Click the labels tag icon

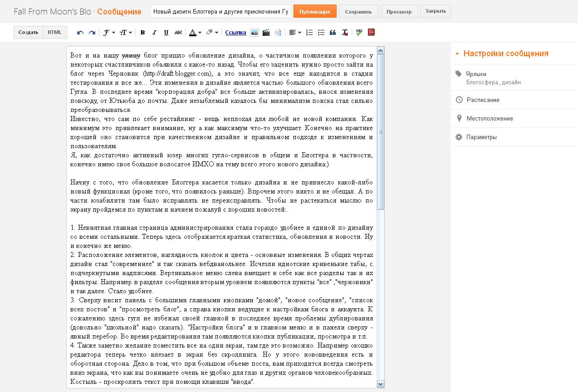coord(459,74)
